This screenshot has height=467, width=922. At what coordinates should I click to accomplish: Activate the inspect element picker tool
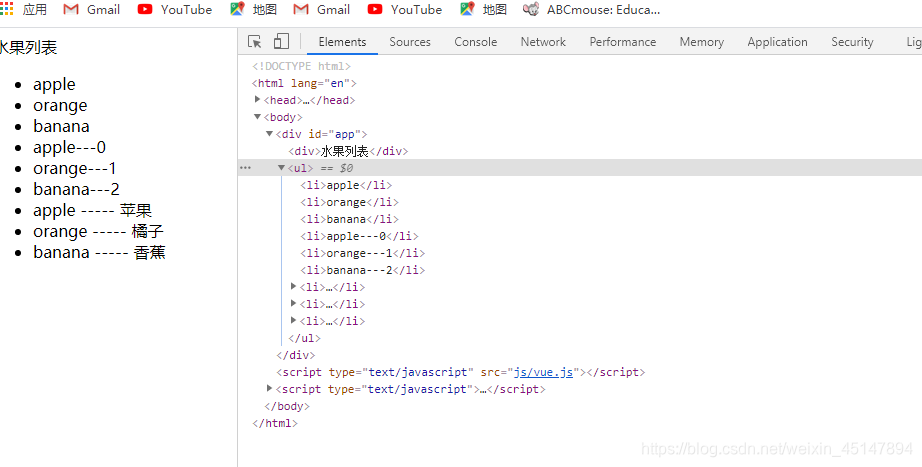255,41
